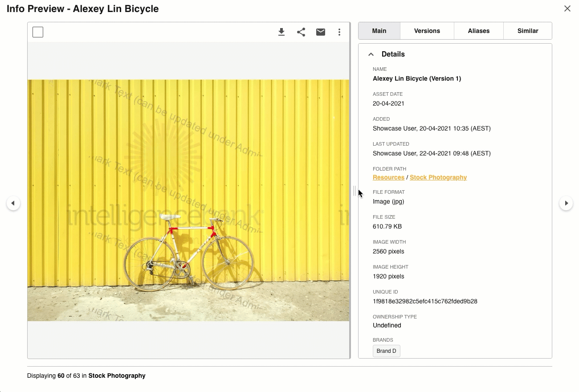Switch to the Versions tab
This screenshot has height=392, width=579.
427,31
